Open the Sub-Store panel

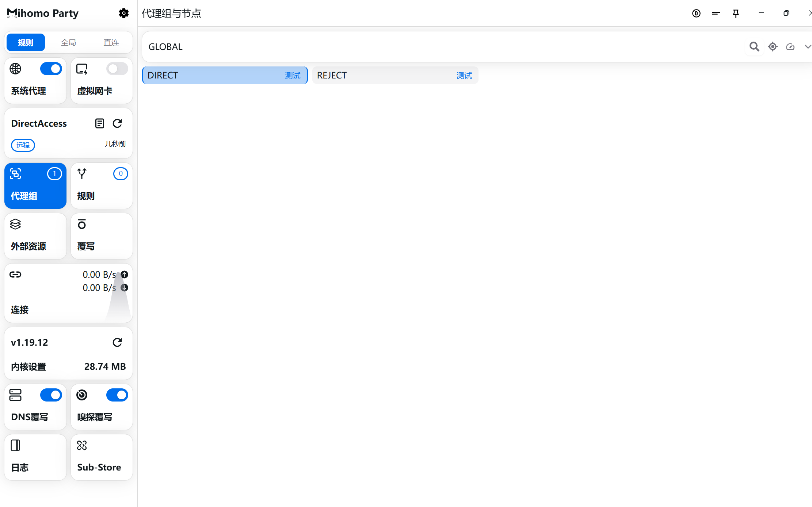click(102, 457)
